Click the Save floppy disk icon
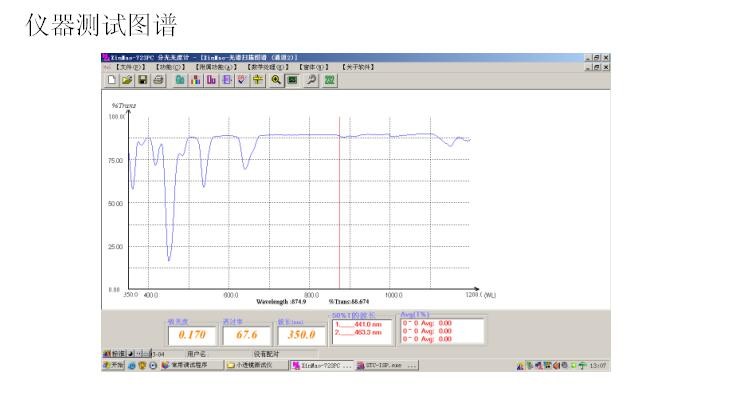 coord(143,79)
